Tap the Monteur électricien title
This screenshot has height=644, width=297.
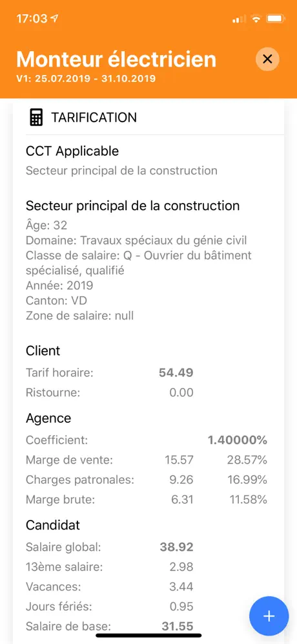click(116, 59)
